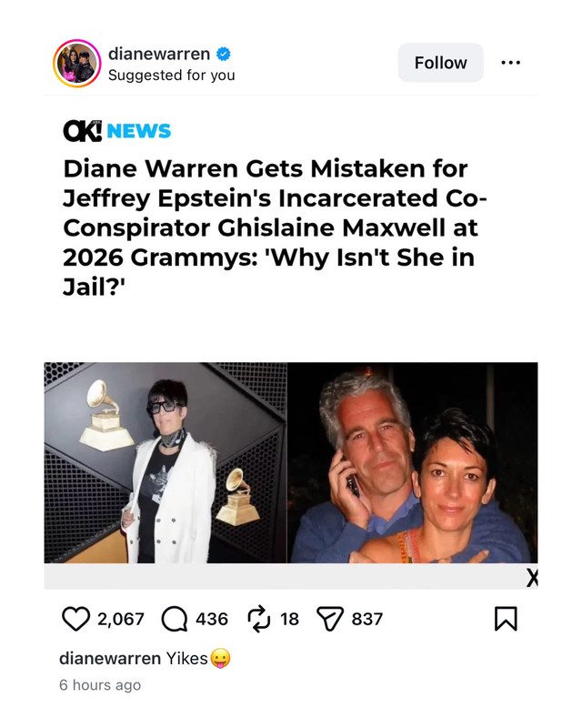Screen dimensions: 582x728
Task: Open comments via the speech bubble icon
Action: (x=173, y=619)
